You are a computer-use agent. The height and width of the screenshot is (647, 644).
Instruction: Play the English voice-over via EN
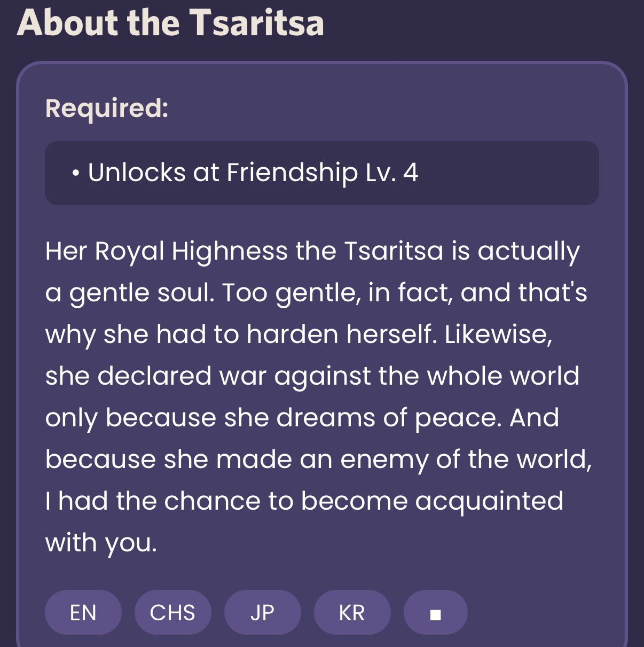83,612
